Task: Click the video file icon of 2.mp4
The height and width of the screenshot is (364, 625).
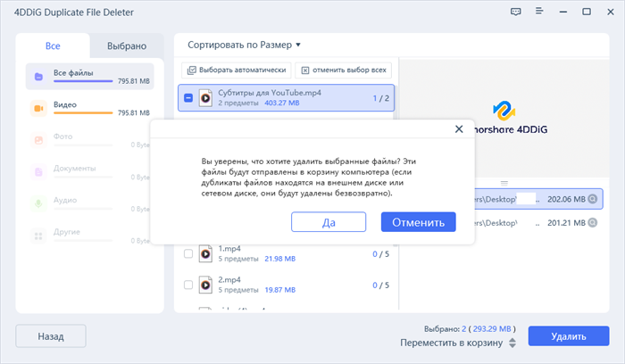Action: 205,285
